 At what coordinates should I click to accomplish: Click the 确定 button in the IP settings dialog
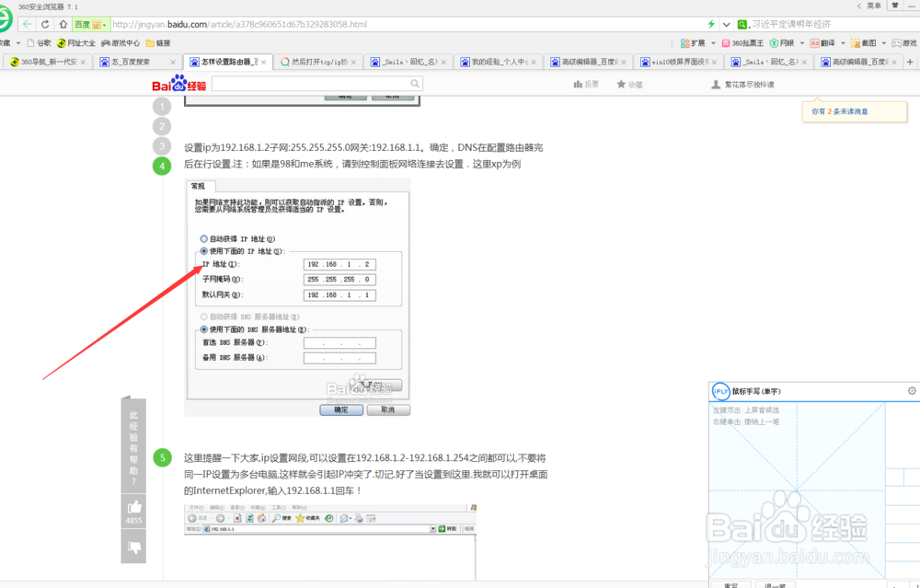coord(340,409)
